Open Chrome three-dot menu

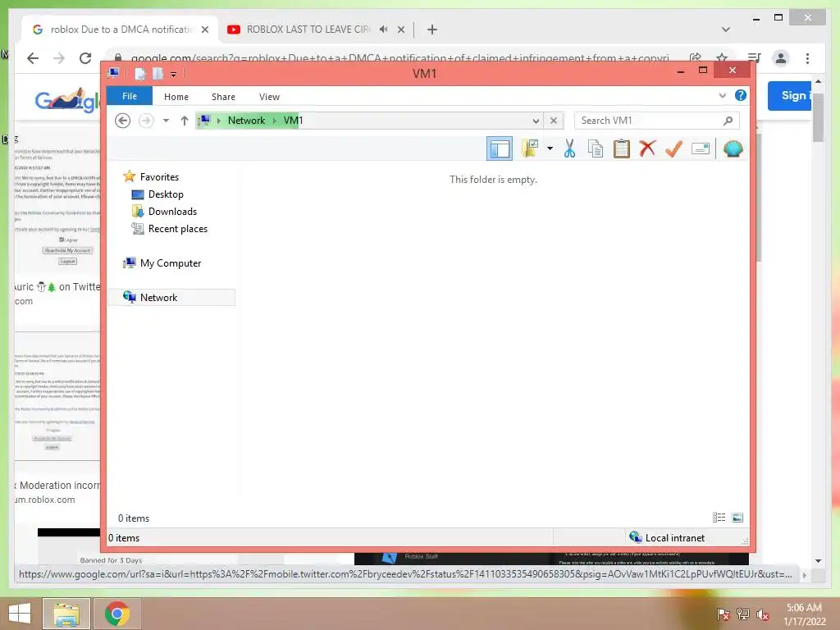point(807,58)
